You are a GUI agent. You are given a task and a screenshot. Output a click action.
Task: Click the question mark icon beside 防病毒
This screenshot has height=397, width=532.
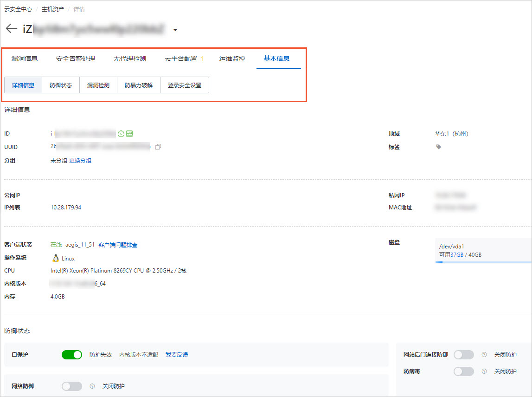pyautogui.click(x=484, y=371)
